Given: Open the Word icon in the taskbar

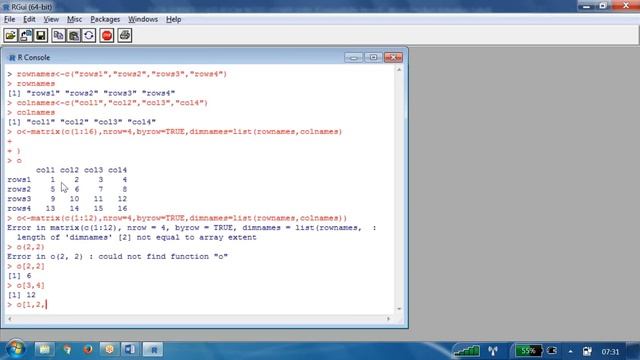Looking at the screenshot, I should pyautogui.click(x=130, y=349).
